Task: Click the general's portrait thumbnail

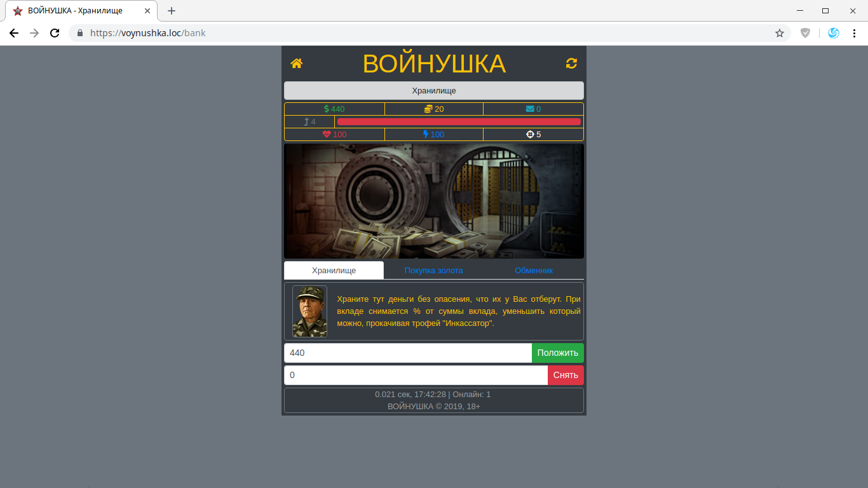Action: [x=309, y=311]
